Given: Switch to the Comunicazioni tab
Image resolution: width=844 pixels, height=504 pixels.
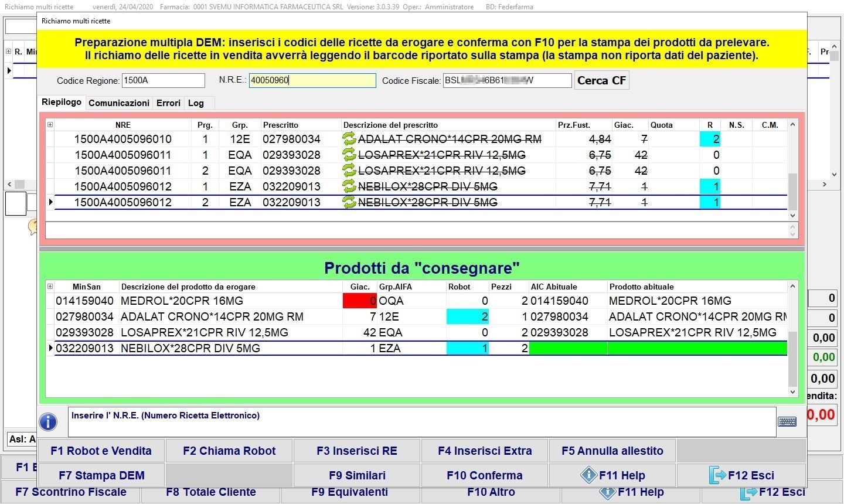Looking at the screenshot, I should (119, 103).
